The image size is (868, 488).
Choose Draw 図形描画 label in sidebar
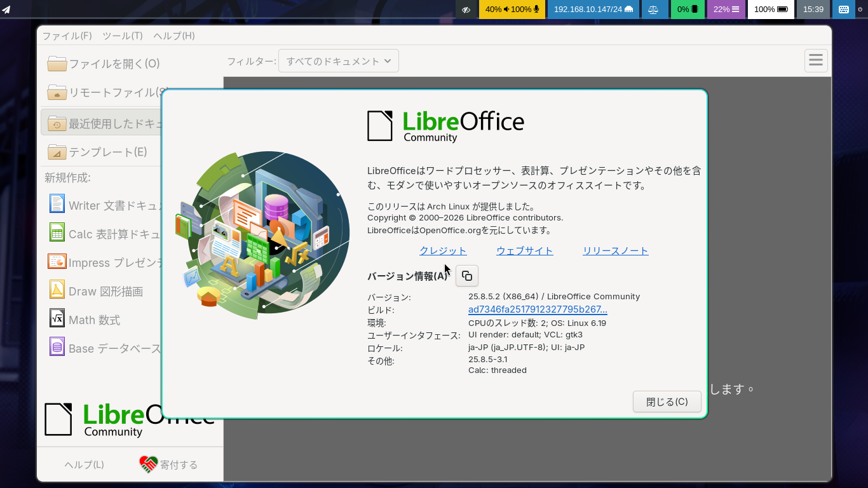coord(105,291)
